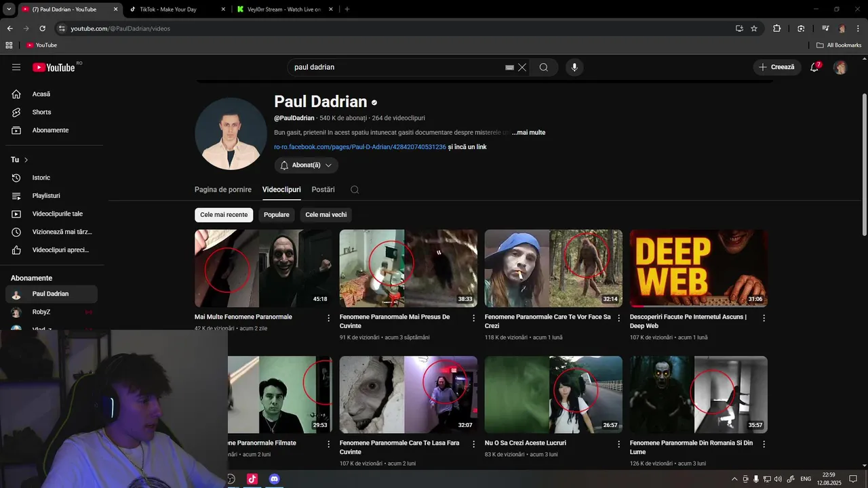Bookmark this page with the star icon
Viewport: 868px width, 488px height.
(x=754, y=28)
